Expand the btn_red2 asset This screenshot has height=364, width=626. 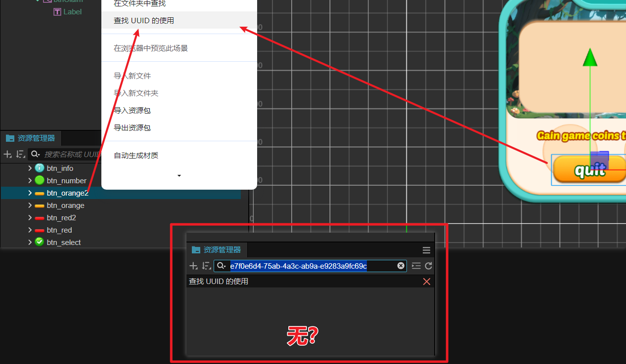click(x=30, y=218)
